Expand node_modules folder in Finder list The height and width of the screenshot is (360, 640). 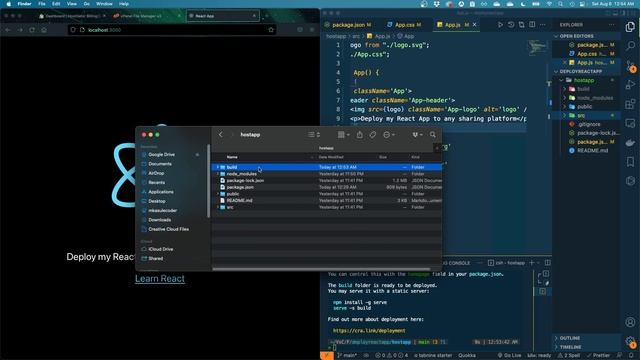pos(218,174)
